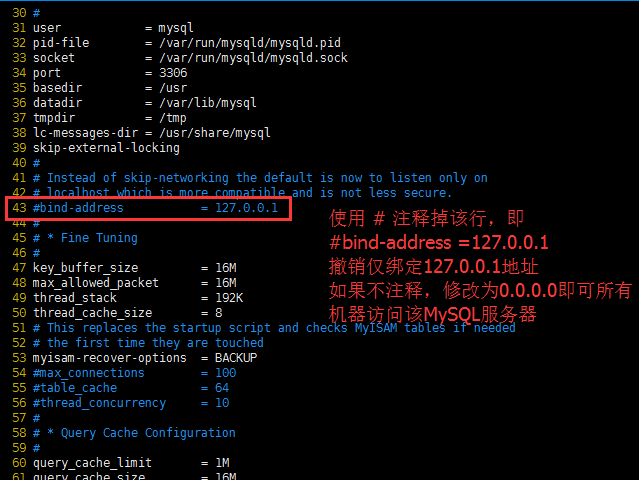Click the user = mysql line
The width and height of the screenshot is (639, 480).
click(x=113, y=28)
